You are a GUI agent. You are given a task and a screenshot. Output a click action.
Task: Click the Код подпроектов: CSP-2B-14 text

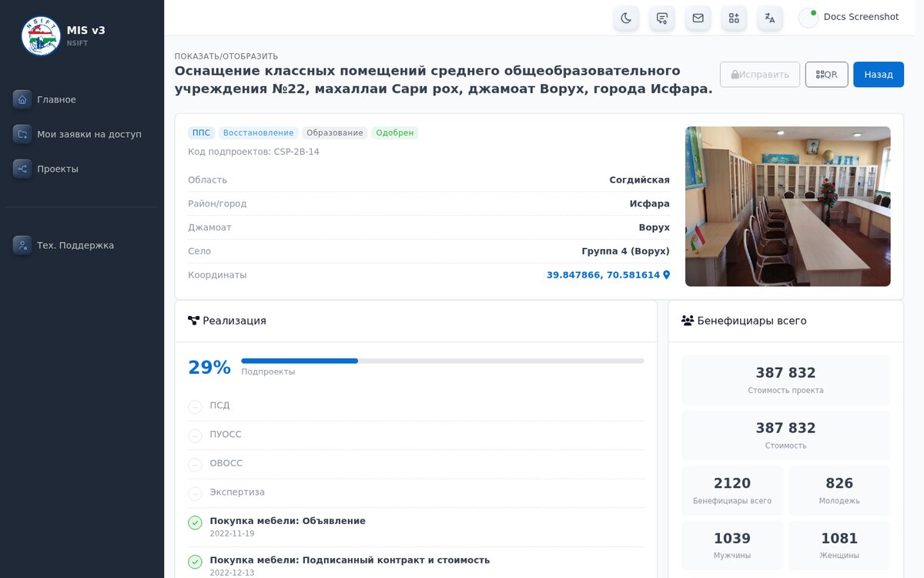(253, 152)
